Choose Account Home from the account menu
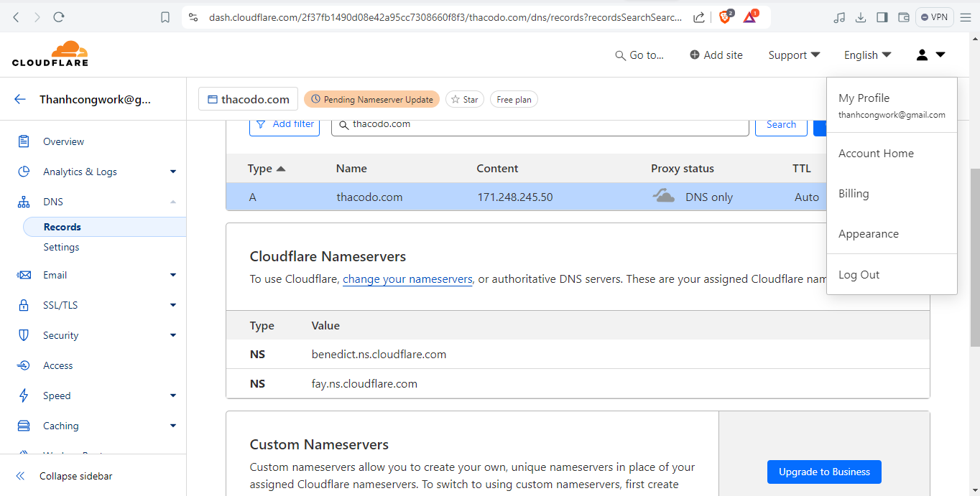Image resolution: width=980 pixels, height=496 pixels. point(892,154)
